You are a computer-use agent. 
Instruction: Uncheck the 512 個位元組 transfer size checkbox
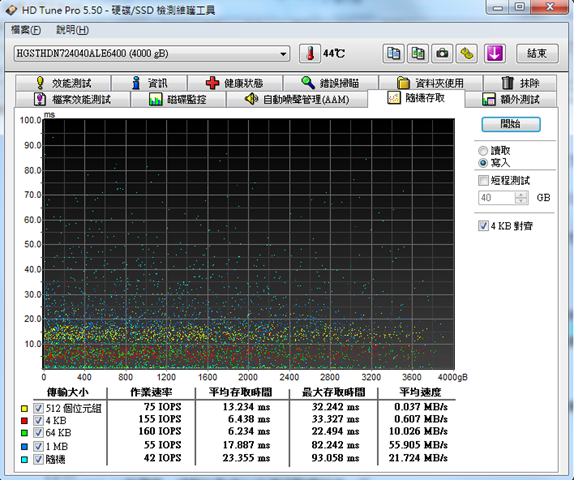coord(38,408)
